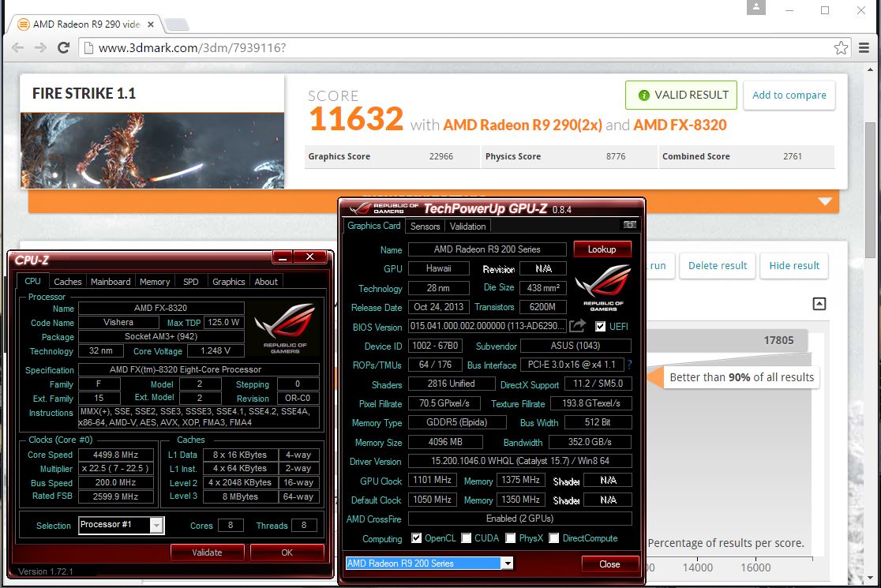Click the Driver Version field in GPU-Z
The height and width of the screenshot is (588, 881).
pyautogui.click(x=519, y=461)
